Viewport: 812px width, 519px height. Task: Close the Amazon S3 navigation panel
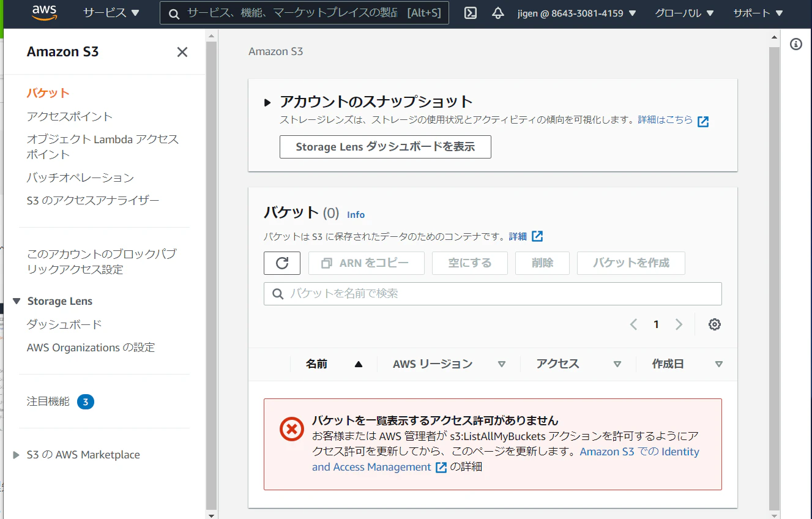coord(182,52)
